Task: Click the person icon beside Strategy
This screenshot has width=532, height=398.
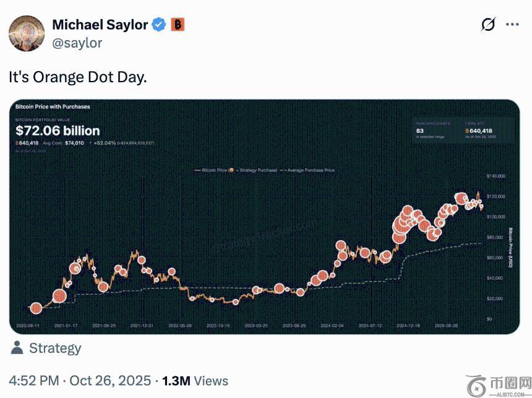Action: pos(18,348)
